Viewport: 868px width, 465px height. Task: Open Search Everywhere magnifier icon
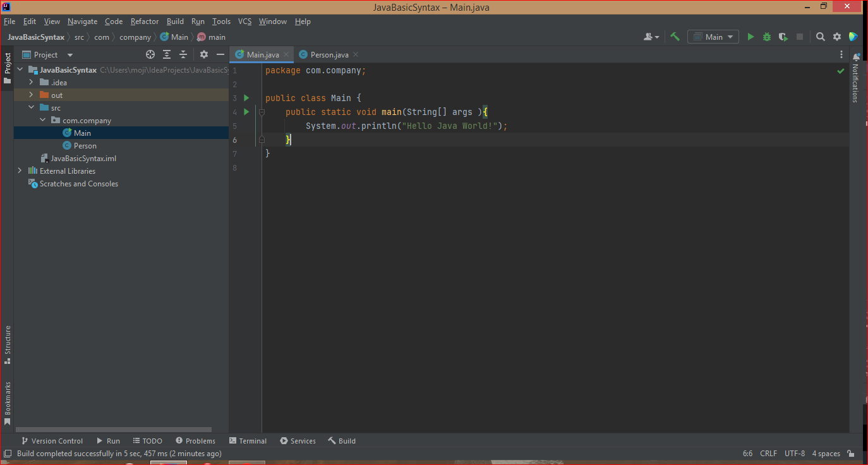tap(820, 37)
